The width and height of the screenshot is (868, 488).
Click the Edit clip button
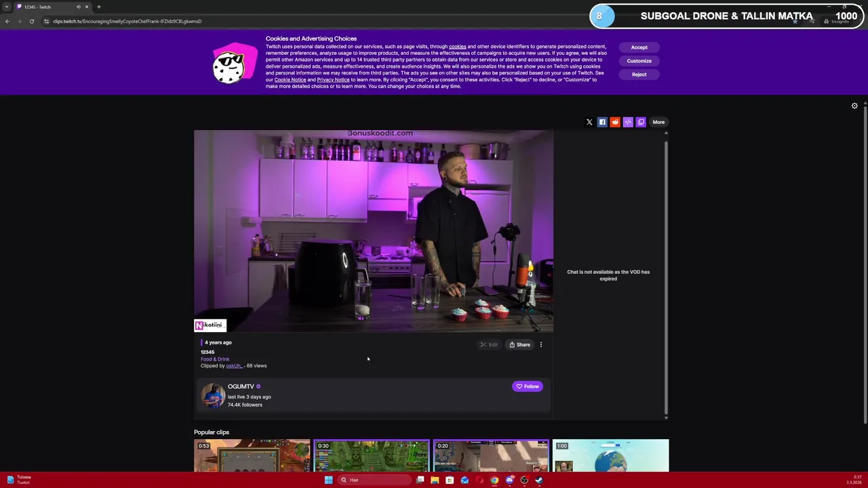[x=489, y=345]
